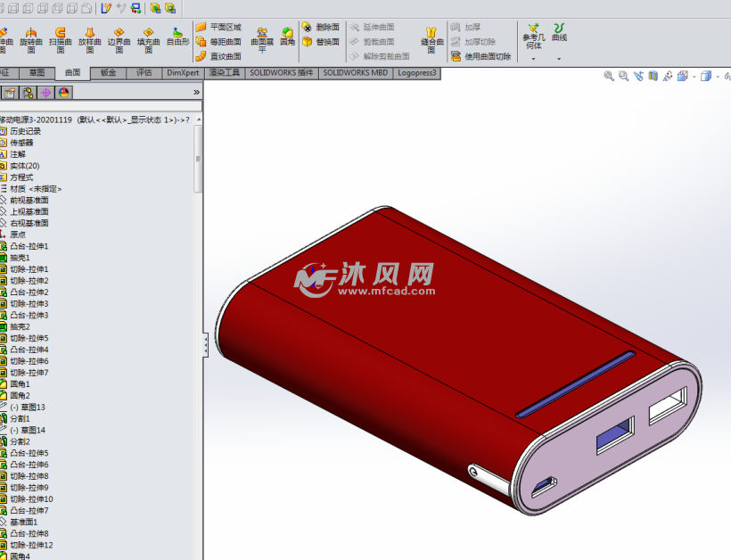Switch to the 钣金 (Sheet Metal) tab
Viewport: 731px width, 560px height.
[x=109, y=73]
